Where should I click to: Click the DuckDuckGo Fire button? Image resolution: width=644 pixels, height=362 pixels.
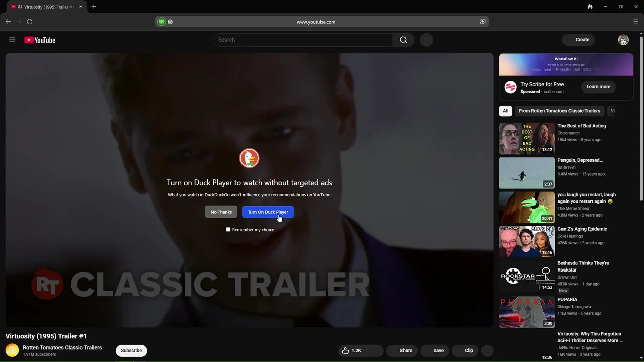[x=590, y=7]
